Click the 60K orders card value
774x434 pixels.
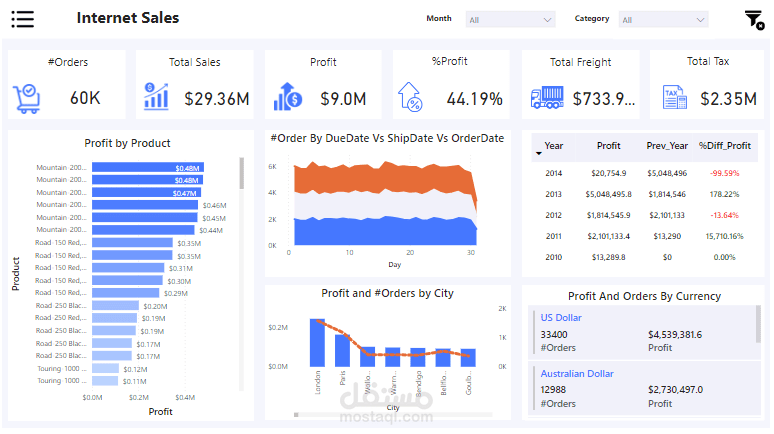click(85, 98)
